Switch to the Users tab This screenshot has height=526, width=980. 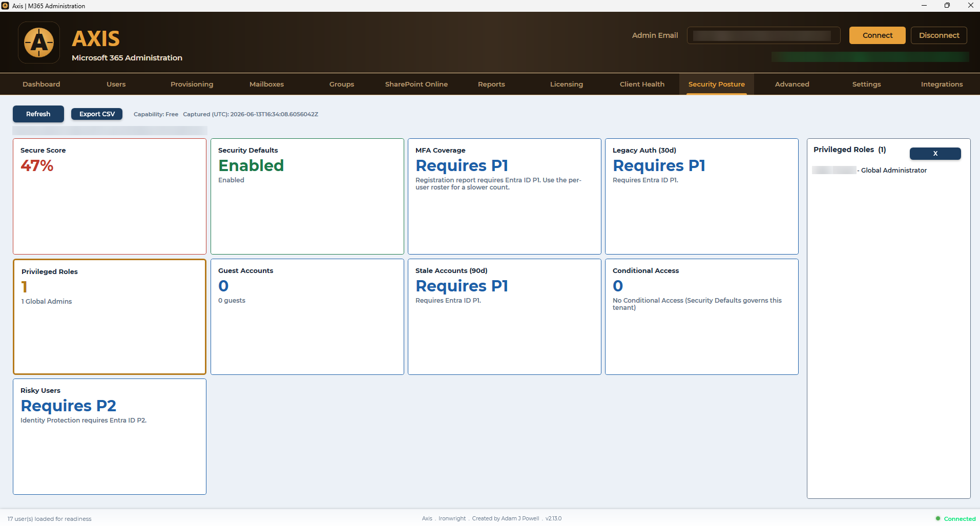(116, 84)
